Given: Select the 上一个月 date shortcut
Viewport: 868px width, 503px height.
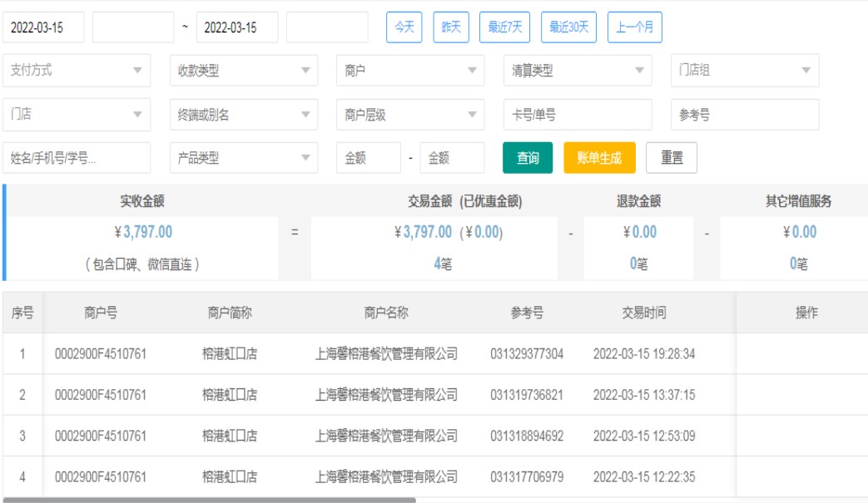Looking at the screenshot, I should coord(634,27).
